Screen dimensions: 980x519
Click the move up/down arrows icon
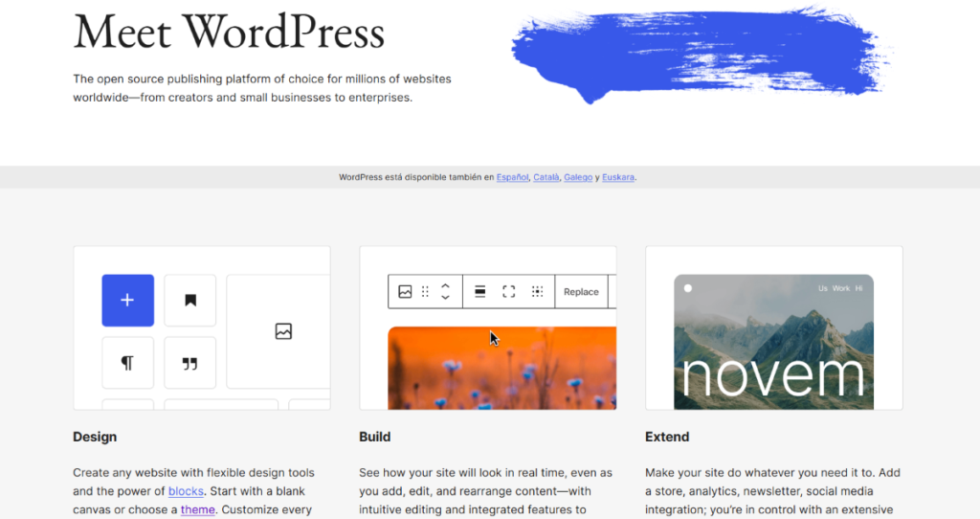pyautogui.click(x=445, y=291)
